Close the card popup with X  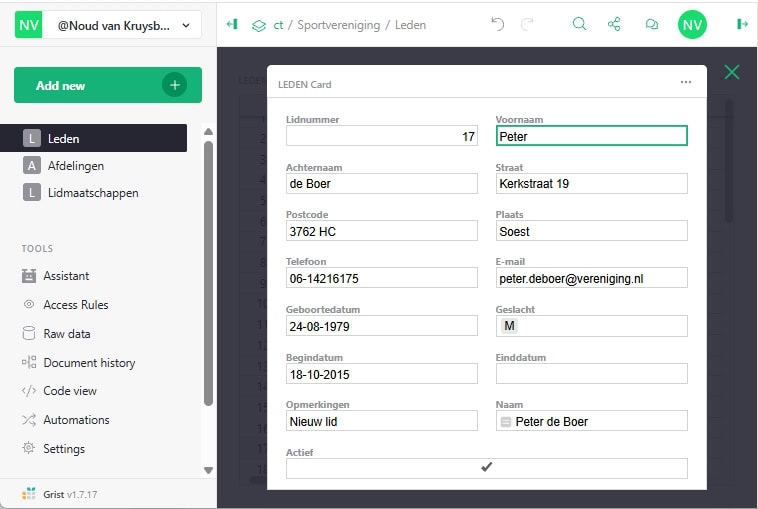732,72
